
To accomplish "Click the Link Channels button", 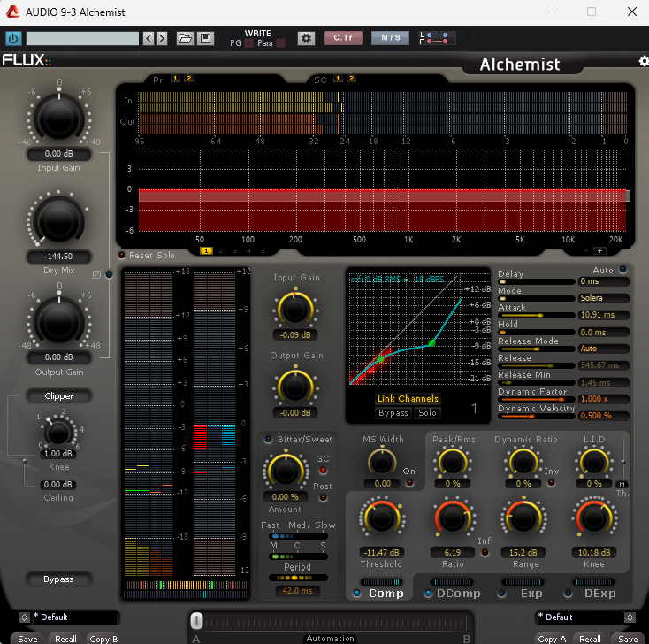I will pos(407,399).
